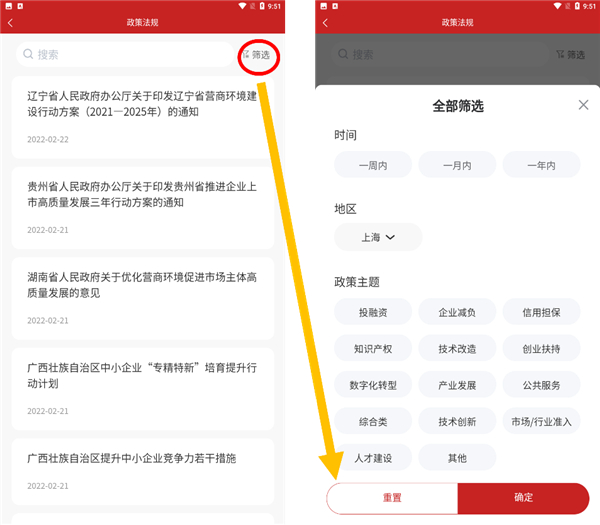
Task: Click Wi-Fi status icon in left status bar
Action: pos(242,6)
